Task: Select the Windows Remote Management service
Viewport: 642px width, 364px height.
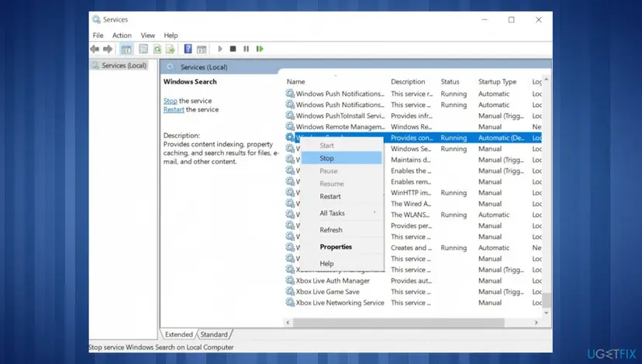Action: point(340,127)
